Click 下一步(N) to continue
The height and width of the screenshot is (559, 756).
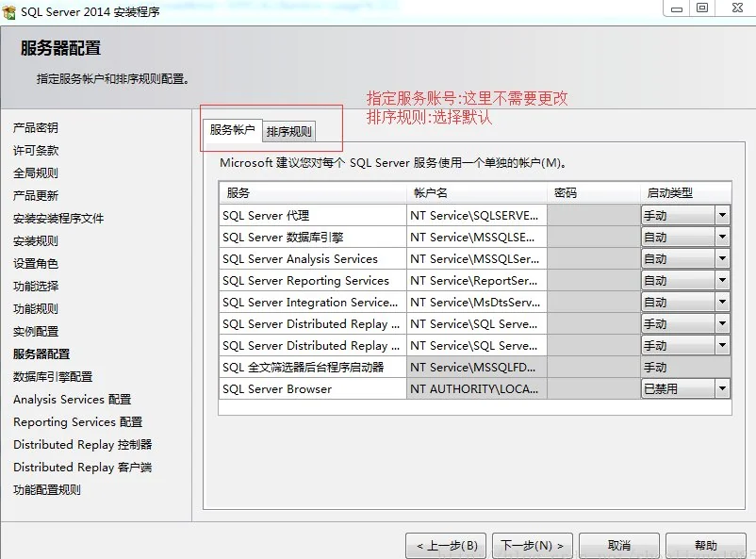(533, 545)
